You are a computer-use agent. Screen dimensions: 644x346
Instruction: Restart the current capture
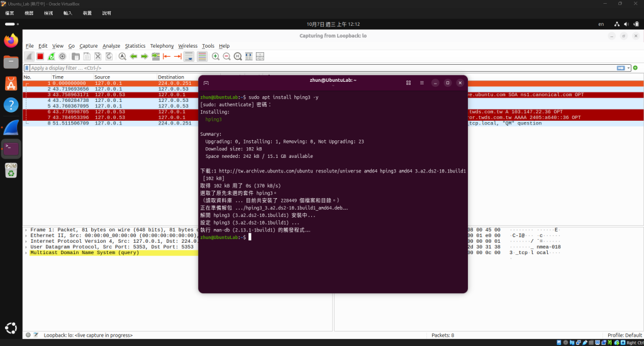click(x=52, y=56)
